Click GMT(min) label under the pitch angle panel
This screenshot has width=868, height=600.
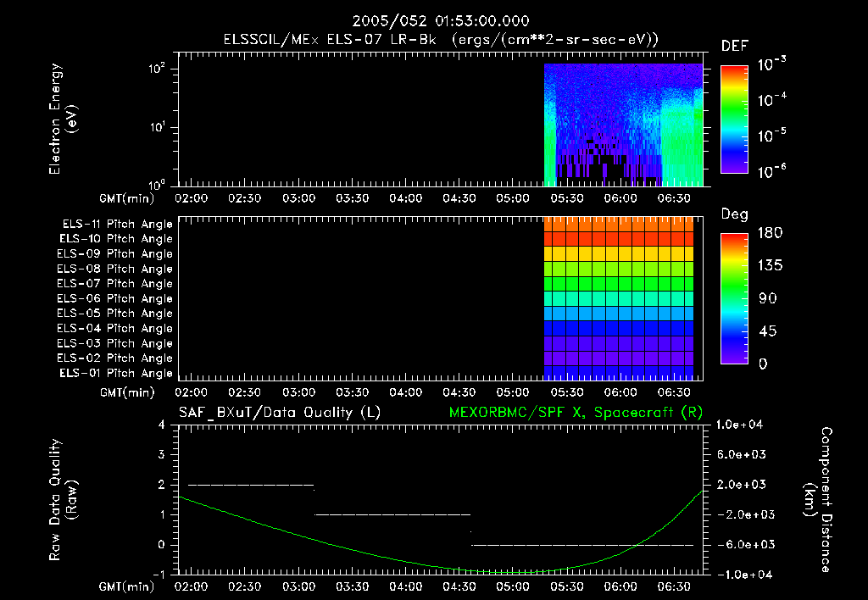127,393
